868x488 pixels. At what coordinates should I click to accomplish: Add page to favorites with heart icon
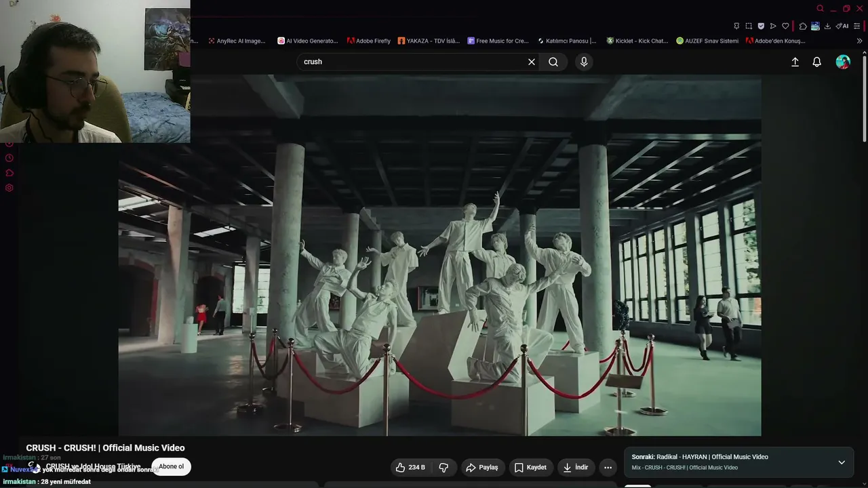point(785,26)
